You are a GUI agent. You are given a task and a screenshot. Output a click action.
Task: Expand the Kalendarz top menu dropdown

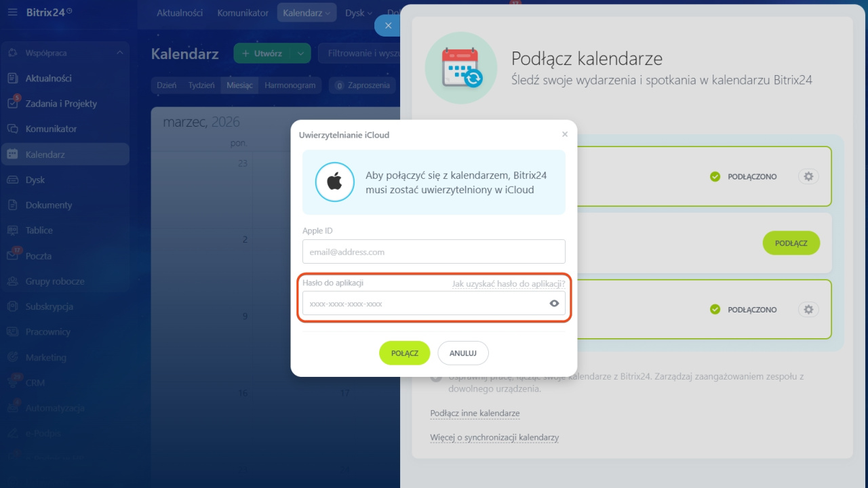point(328,13)
